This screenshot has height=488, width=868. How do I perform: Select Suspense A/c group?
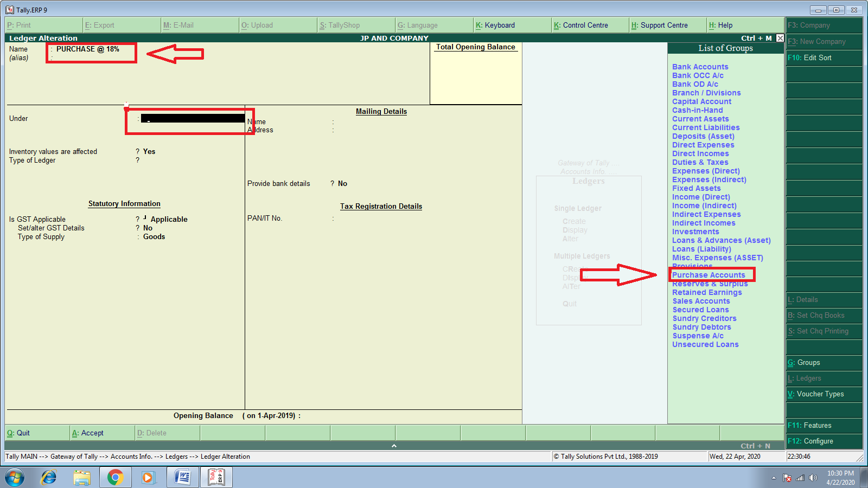pyautogui.click(x=698, y=336)
